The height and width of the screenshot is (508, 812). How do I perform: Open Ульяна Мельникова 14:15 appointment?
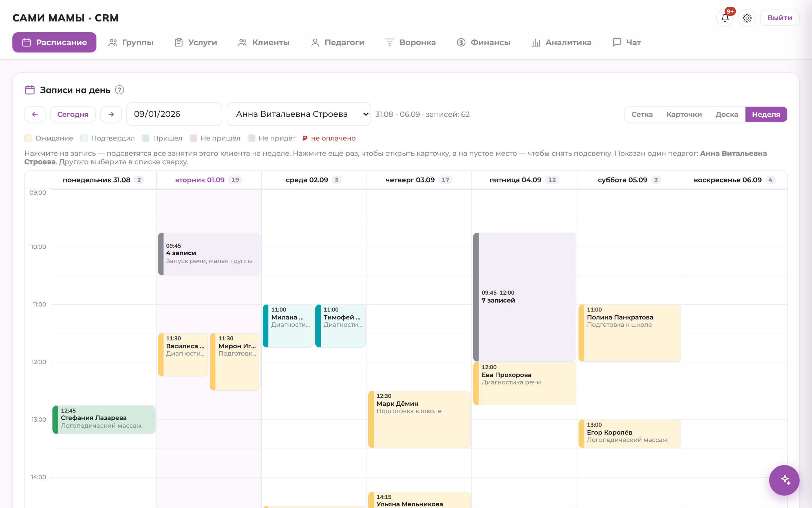[420, 500]
